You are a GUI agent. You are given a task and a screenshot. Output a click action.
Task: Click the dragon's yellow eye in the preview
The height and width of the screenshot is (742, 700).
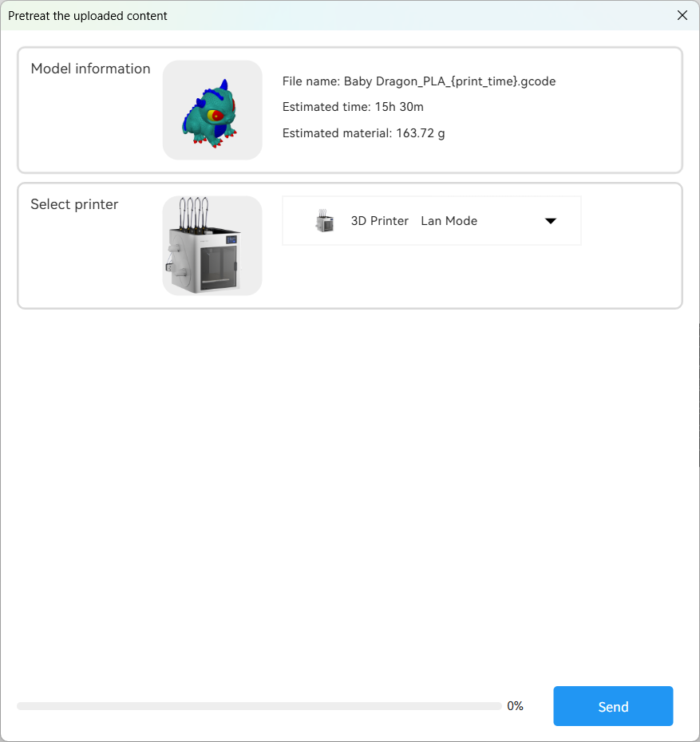pos(215,116)
